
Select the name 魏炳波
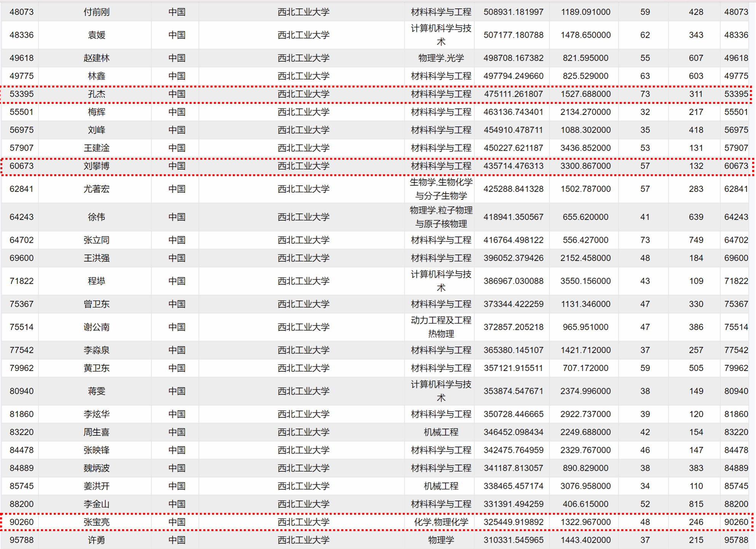tap(96, 468)
